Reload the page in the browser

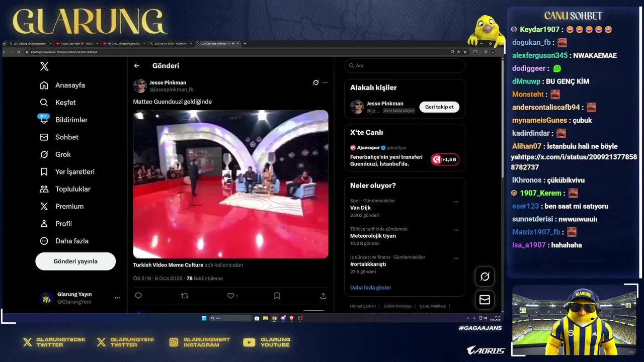(19, 52)
